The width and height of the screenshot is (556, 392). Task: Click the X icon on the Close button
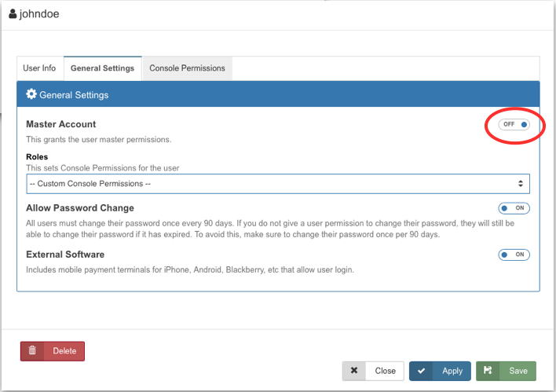point(354,371)
